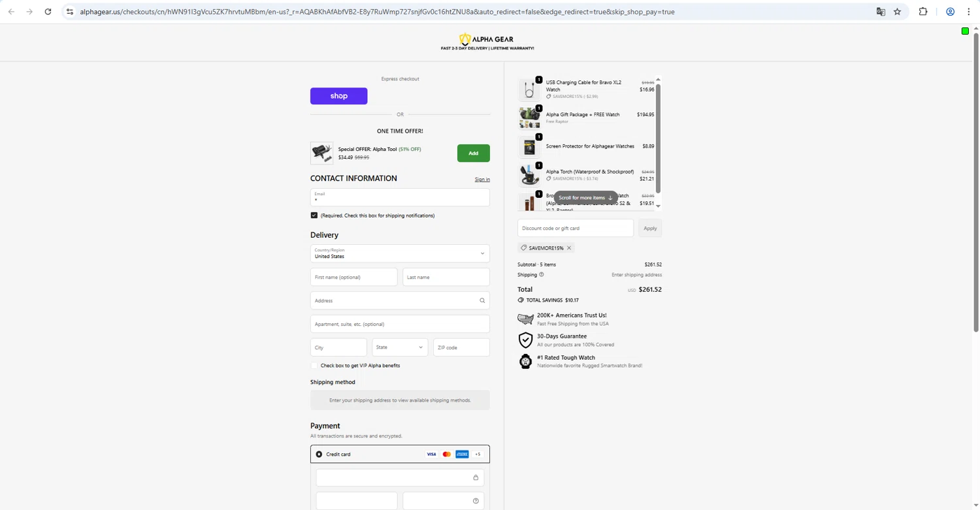Screen dimensions: 980x510
Task: Open site information icon in address bar
Action: pyautogui.click(x=70, y=12)
